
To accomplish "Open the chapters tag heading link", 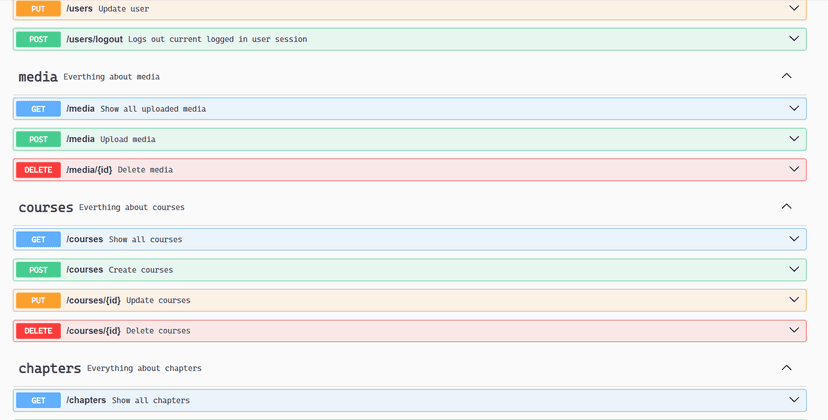I will [x=50, y=369].
